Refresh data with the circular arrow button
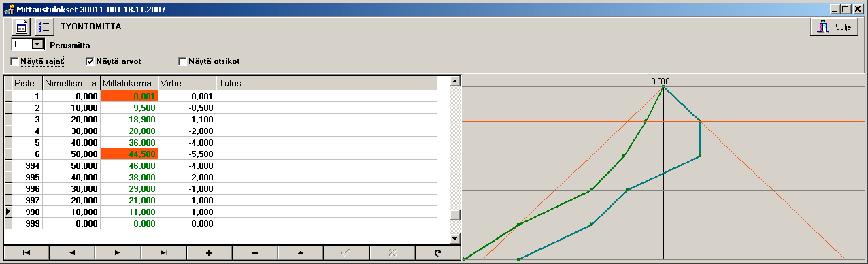Viewport: 868px width, 264px height. click(x=437, y=252)
